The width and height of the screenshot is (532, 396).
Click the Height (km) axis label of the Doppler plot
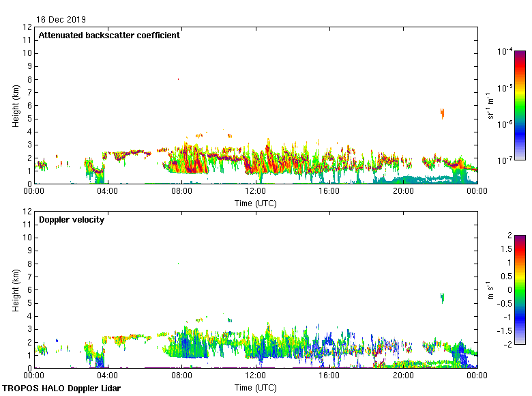click(x=15, y=289)
